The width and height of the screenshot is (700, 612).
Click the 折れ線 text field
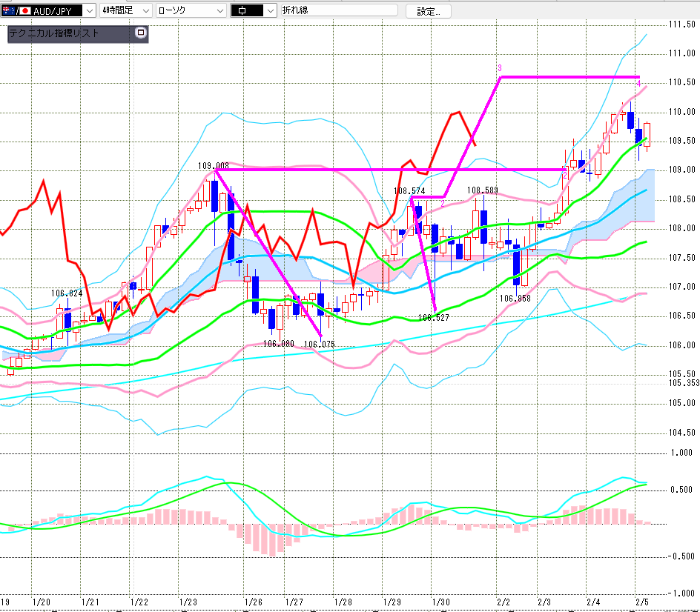[x=337, y=10]
